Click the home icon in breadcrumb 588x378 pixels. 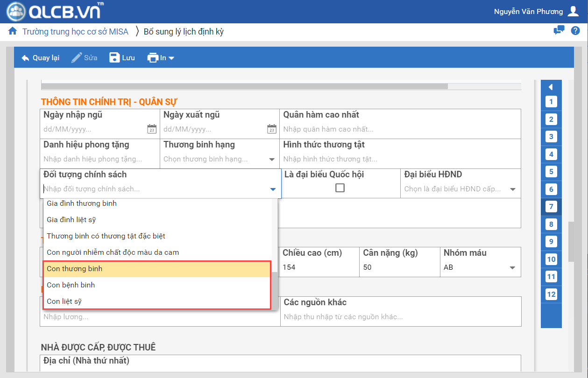point(12,32)
